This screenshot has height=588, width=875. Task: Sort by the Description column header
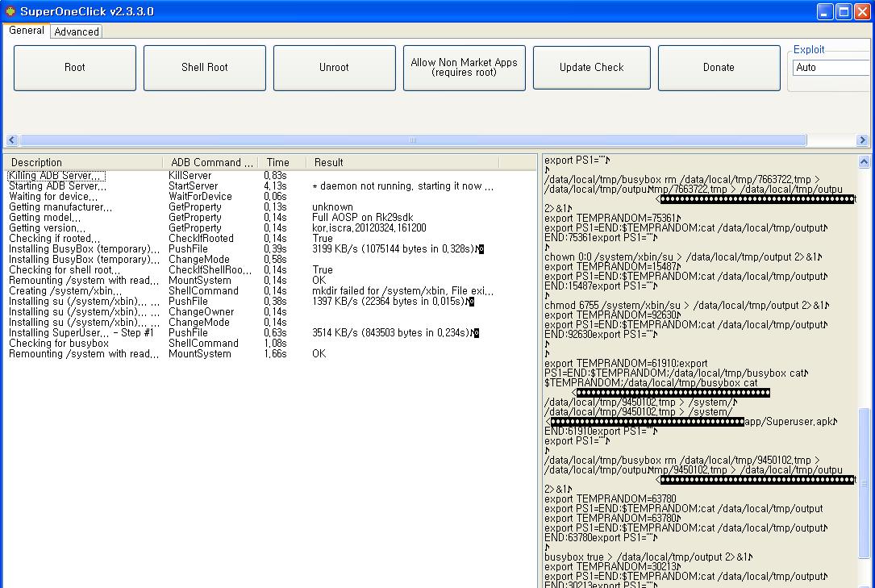84,162
